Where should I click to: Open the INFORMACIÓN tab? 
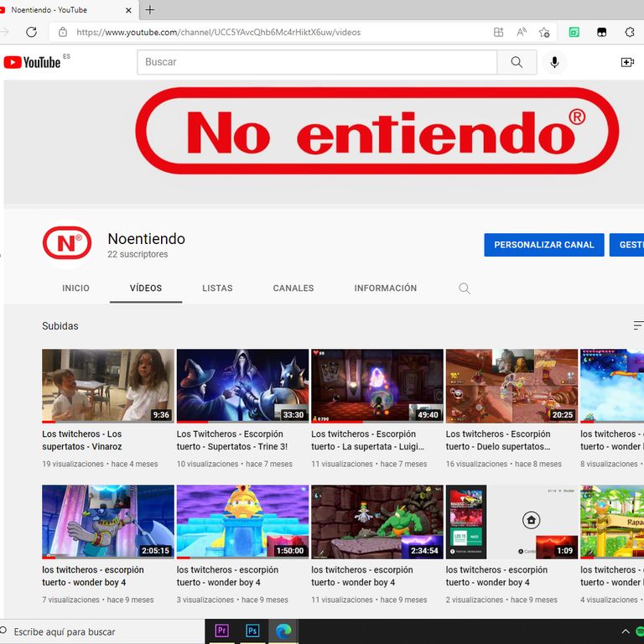pyautogui.click(x=385, y=288)
